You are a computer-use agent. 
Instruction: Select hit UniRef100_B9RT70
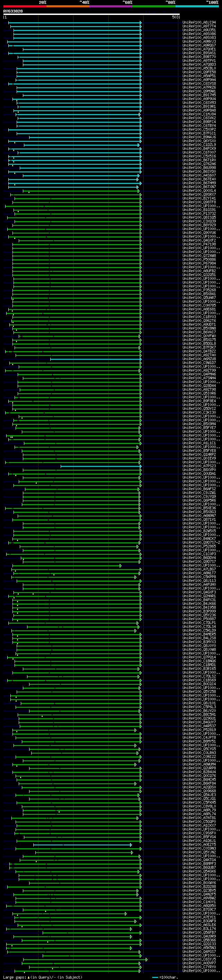coord(199,57)
